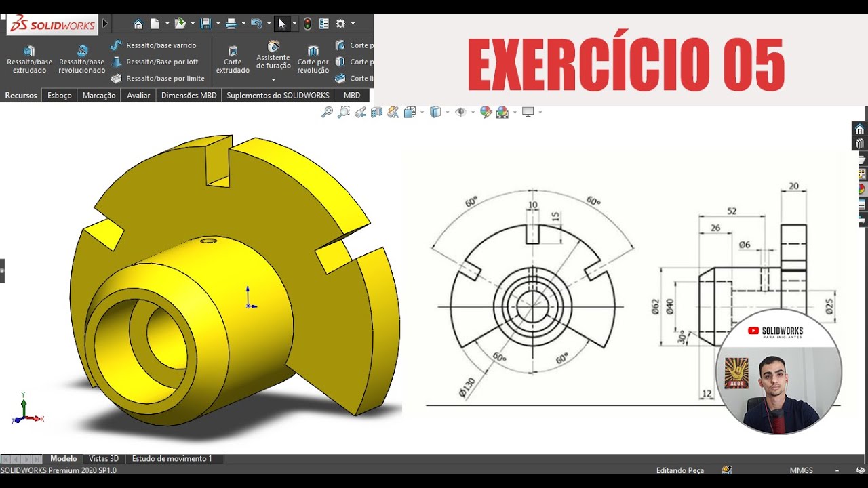Expand the Assistente de furação dropdown arrow
This screenshot has height=488, width=868.
click(x=273, y=79)
